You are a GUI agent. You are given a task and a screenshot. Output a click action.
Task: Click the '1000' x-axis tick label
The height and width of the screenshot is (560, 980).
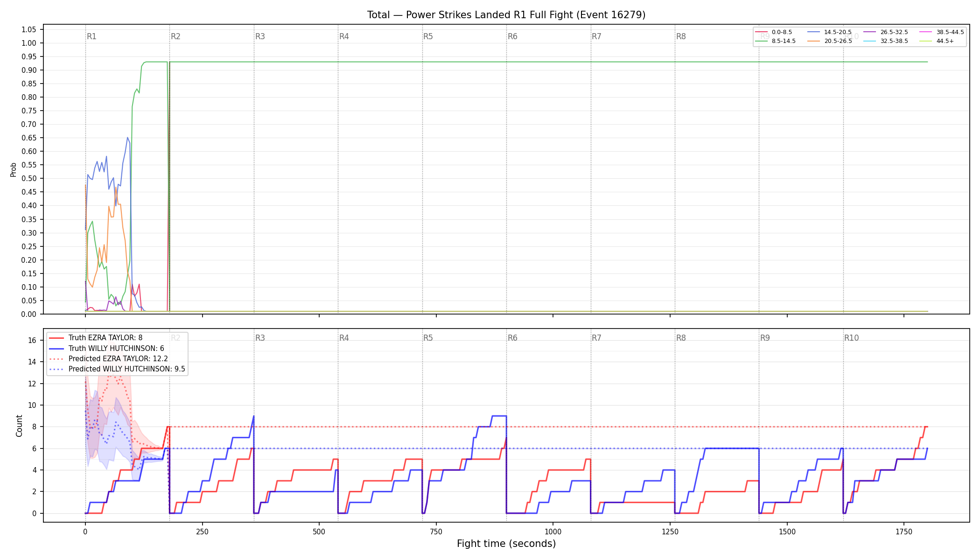[553, 532]
